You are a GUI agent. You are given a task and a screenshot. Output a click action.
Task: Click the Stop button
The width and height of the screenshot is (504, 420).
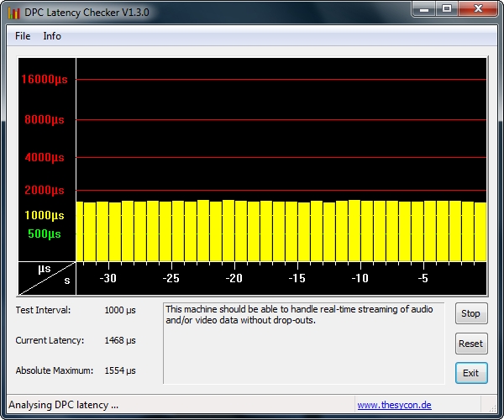[471, 313]
